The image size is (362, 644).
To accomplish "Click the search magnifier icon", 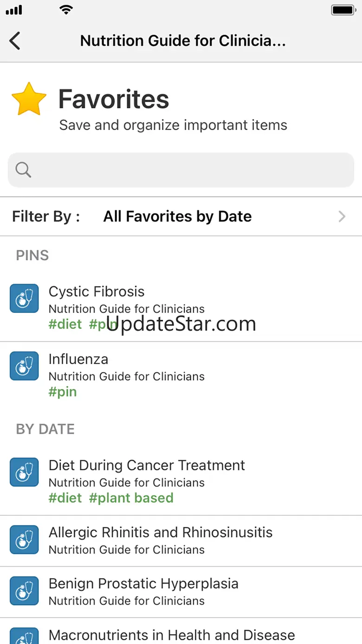I will tap(23, 170).
